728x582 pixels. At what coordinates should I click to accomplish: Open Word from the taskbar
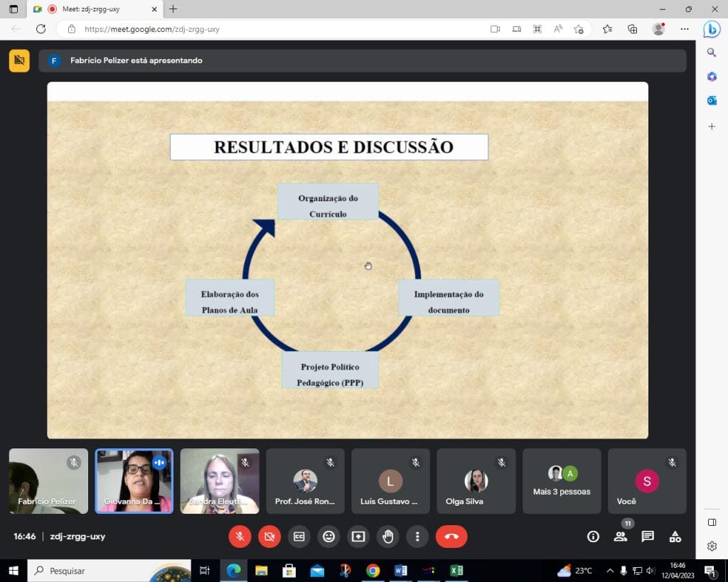(401, 571)
